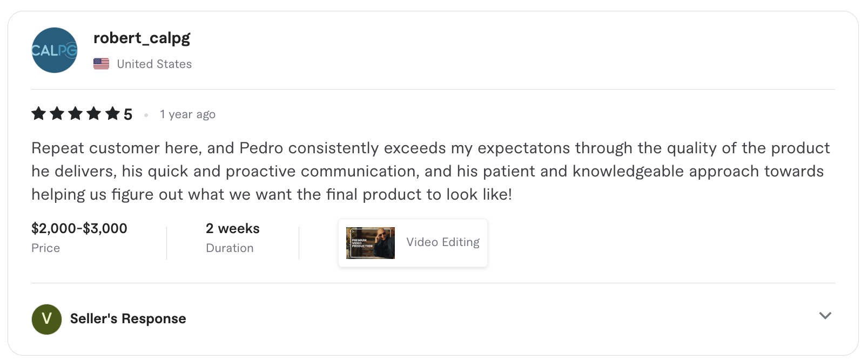Click the third rating star
Image resolution: width=868 pixels, height=361 pixels.
(x=76, y=114)
